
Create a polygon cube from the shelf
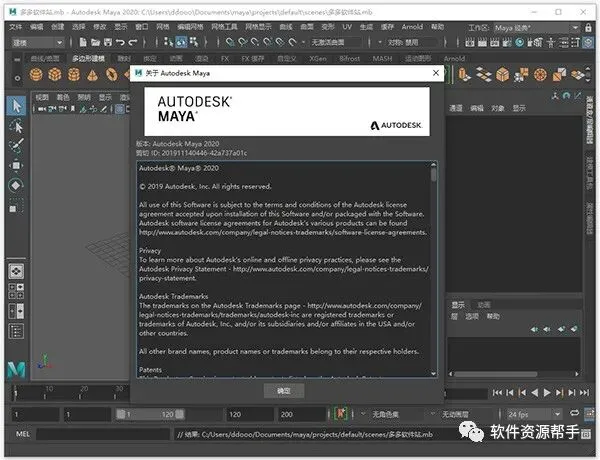click(55, 74)
